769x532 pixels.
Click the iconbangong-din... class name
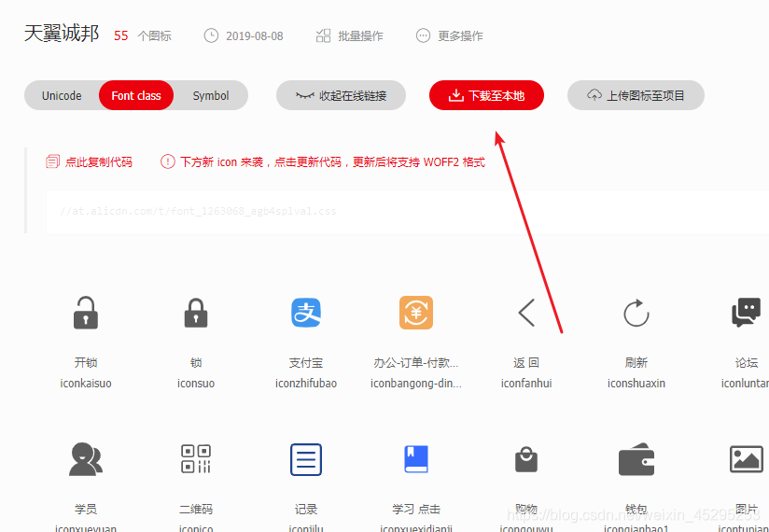click(x=416, y=384)
